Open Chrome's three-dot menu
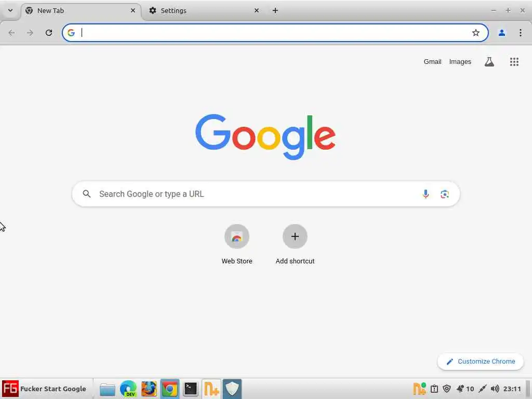532x399 pixels. tap(521, 33)
